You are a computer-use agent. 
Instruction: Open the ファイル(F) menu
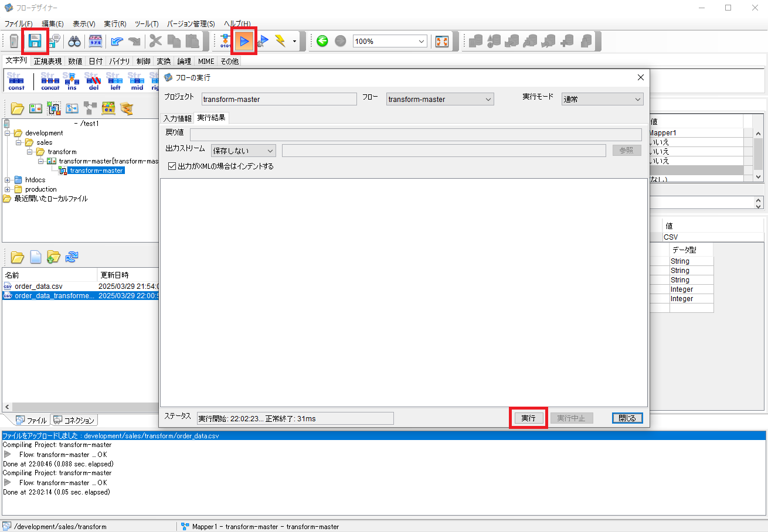point(19,24)
